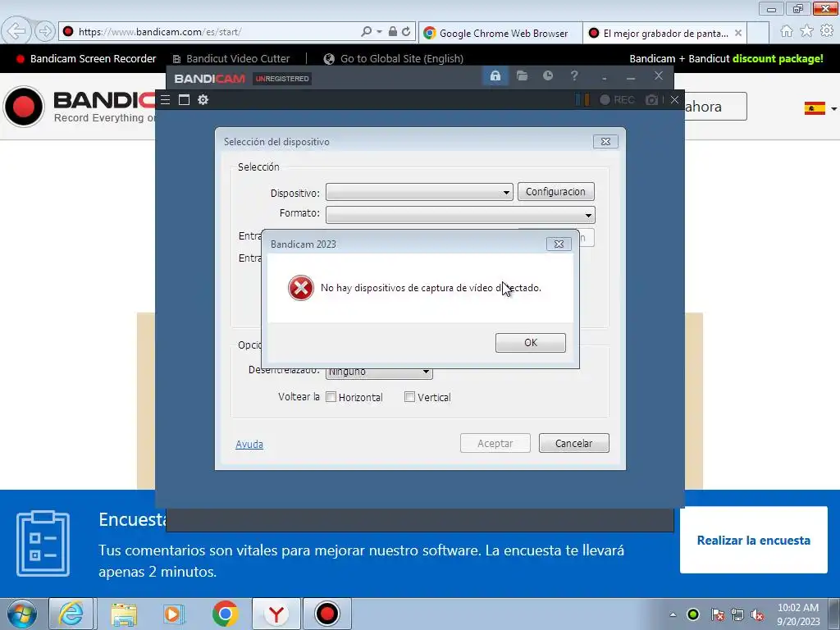
Task: Click the Bandicam scheduled recording clock icon
Action: tap(547, 76)
